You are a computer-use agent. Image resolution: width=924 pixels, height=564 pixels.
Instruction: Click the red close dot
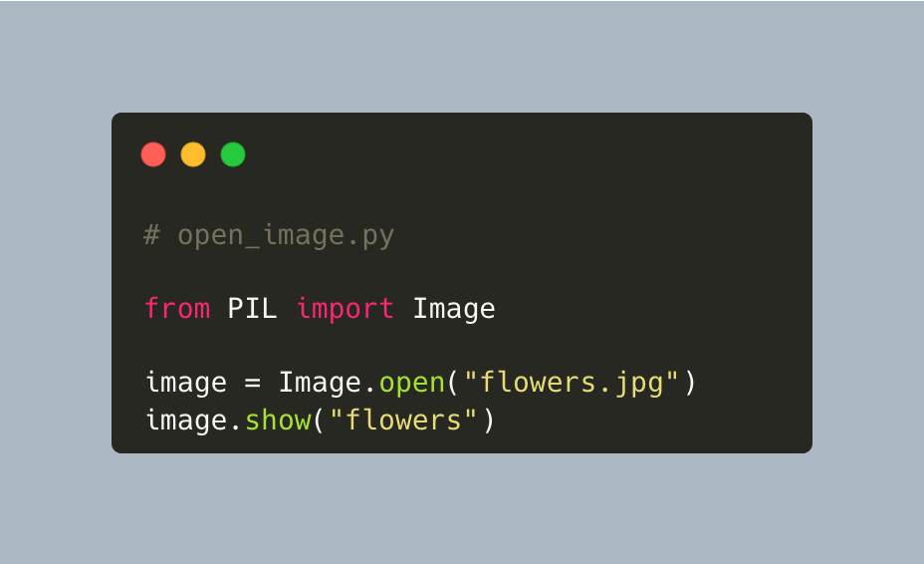[153, 154]
